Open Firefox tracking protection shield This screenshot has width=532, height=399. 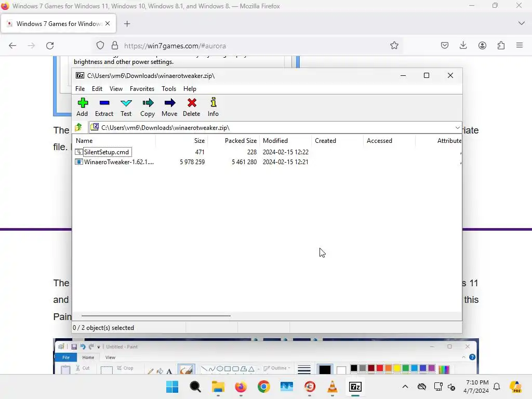[100, 46]
